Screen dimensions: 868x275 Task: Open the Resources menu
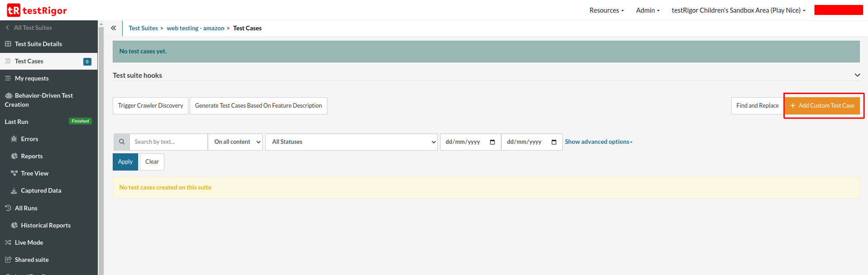point(606,10)
